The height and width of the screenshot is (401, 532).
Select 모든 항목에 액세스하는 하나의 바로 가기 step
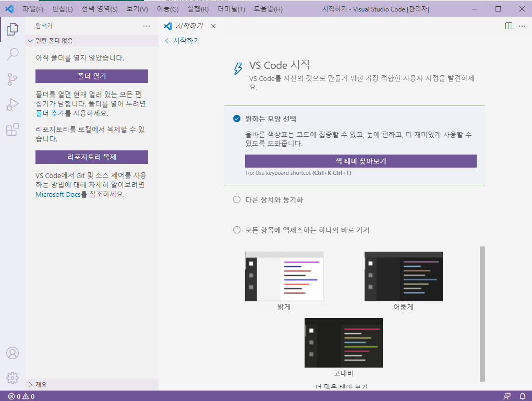point(237,230)
